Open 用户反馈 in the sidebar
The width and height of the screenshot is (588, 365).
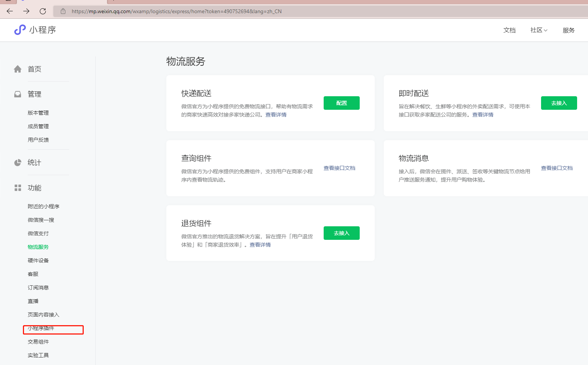38,140
